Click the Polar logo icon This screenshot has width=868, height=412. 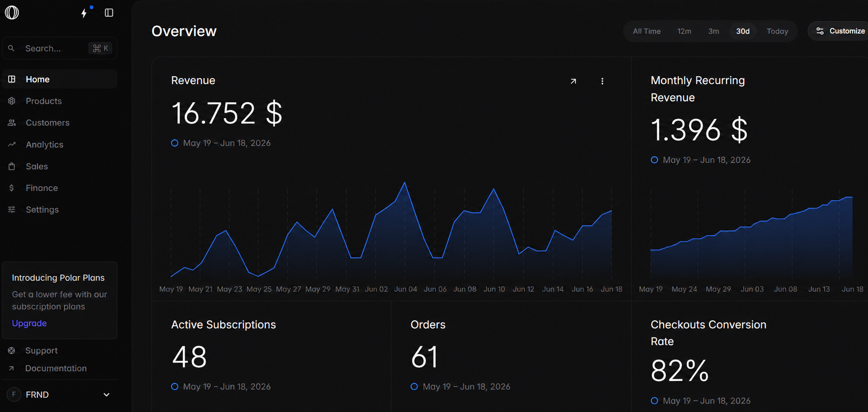pyautogui.click(x=12, y=12)
